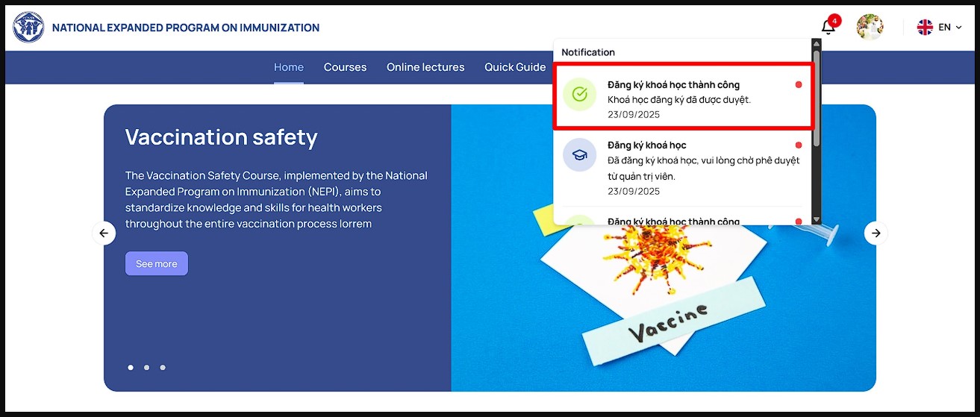The height and width of the screenshot is (417, 980).
Task: Open the Home tab
Action: (288, 67)
